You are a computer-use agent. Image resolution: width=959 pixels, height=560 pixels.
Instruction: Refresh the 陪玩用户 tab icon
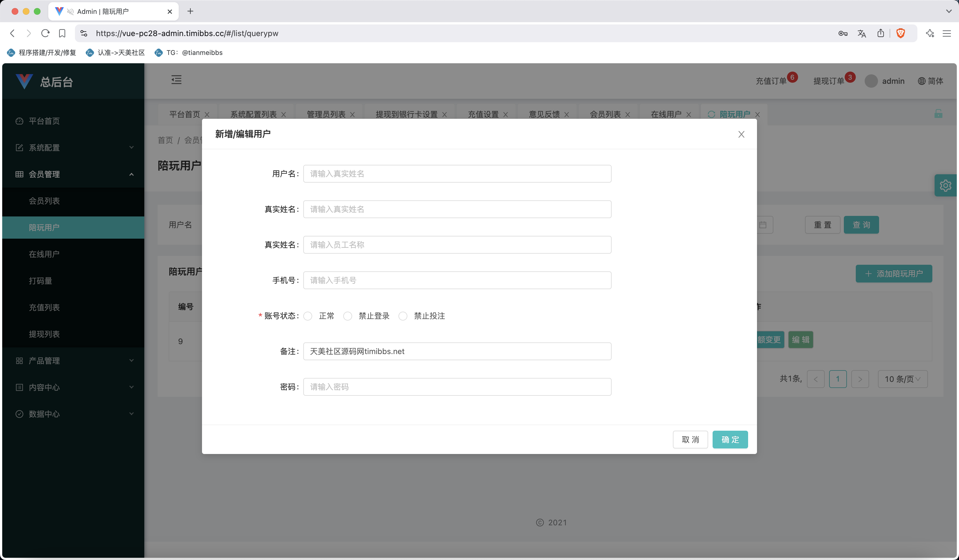(x=711, y=114)
